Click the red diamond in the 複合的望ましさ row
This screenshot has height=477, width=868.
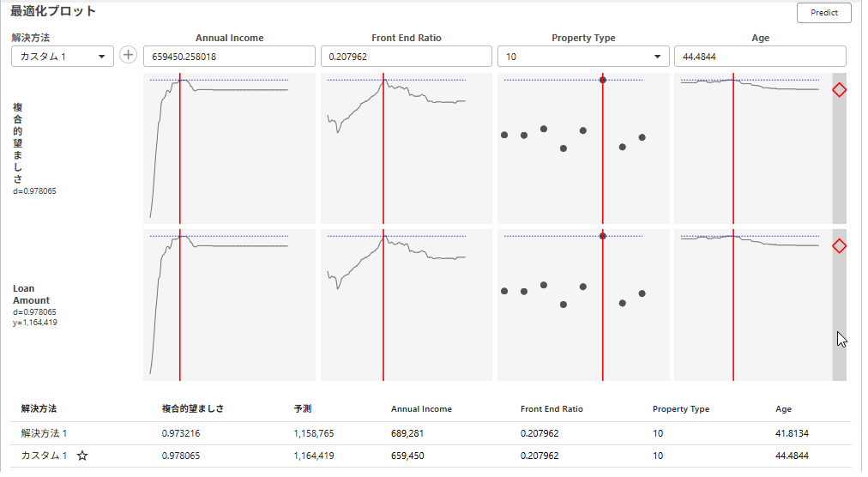(x=840, y=90)
